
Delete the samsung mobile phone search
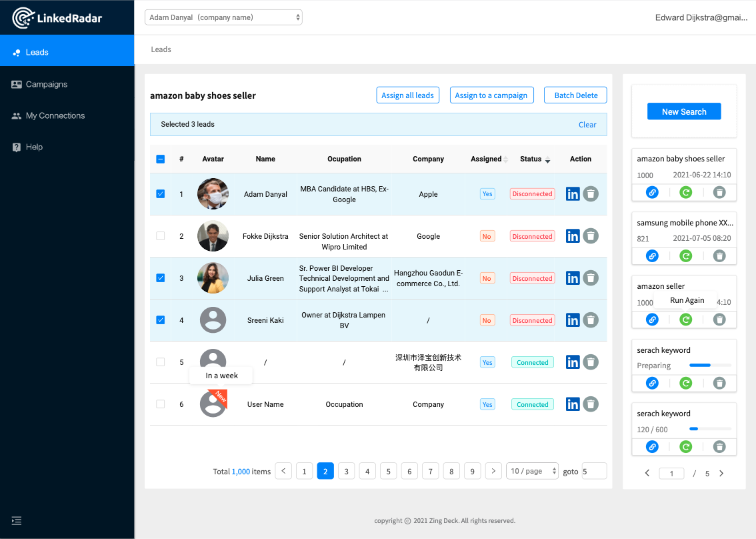click(x=719, y=255)
